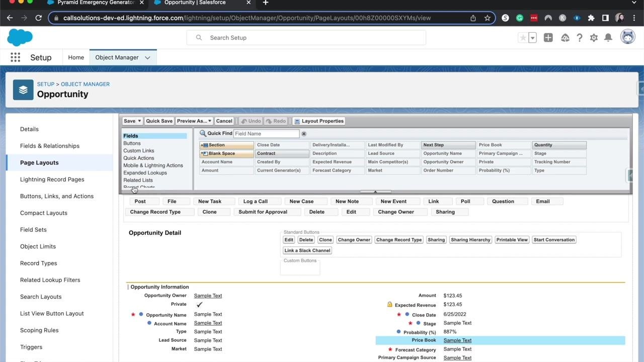The height and width of the screenshot is (362, 644).
Task: Go back in browser history
Action: click(x=10, y=18)
